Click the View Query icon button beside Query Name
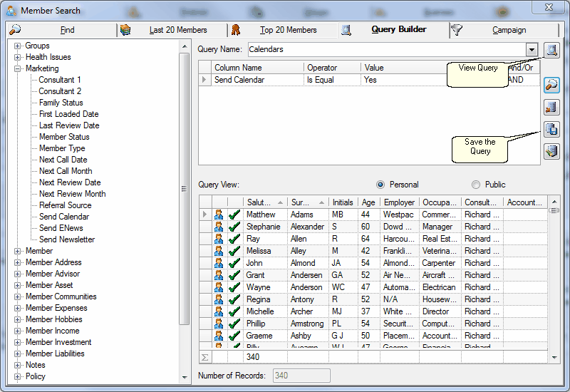The height and width of the screenshot is (392, 570). click(x=551, y=50)
